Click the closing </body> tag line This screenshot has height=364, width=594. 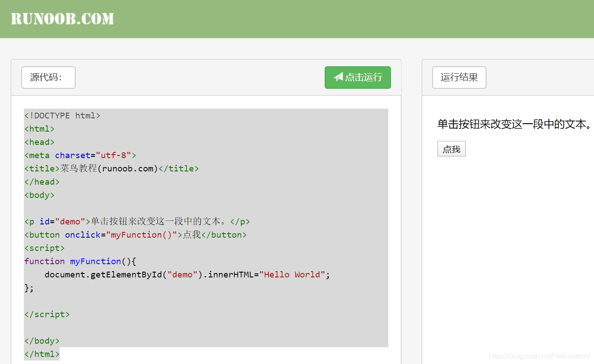coord(42,341)
